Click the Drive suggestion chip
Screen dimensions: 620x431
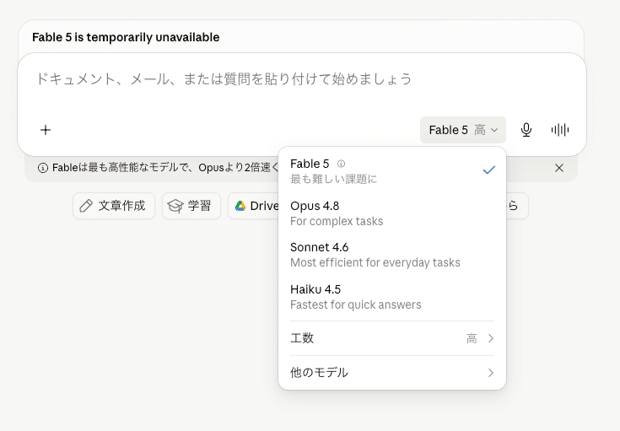[254, 206]
